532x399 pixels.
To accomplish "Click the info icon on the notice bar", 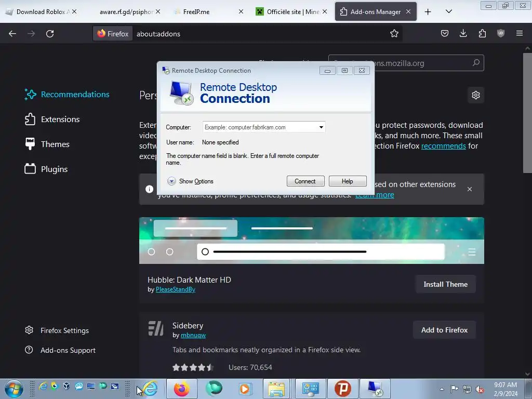I will click(x=149, y=189).
